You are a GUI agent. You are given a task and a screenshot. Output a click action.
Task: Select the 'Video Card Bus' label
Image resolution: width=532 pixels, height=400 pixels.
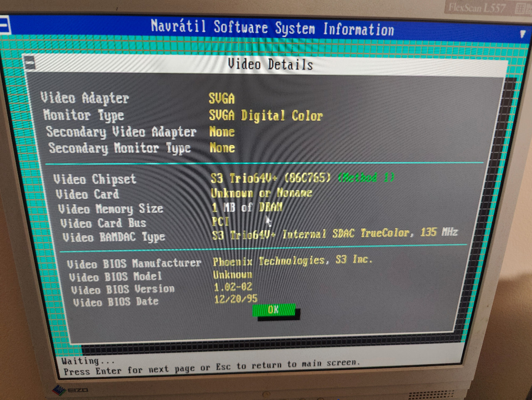coord(103,223)
